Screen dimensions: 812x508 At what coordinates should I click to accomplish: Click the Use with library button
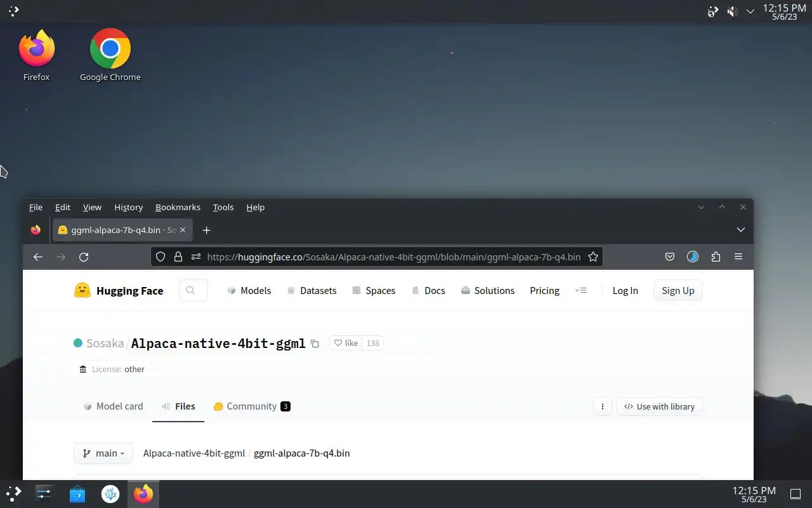point(659,406)
